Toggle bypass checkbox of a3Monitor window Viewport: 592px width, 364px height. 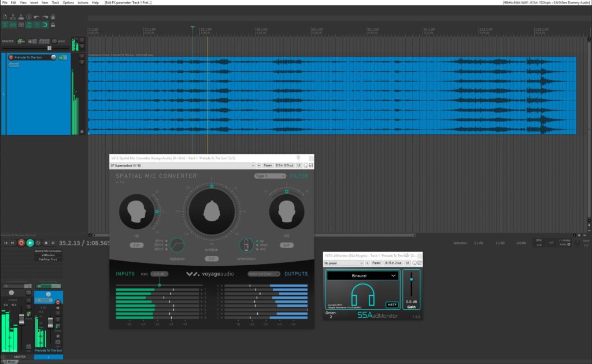click(x=420, y=263)
